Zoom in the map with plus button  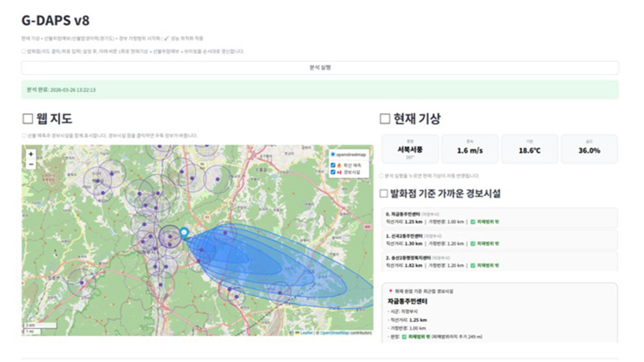(31, 154)
